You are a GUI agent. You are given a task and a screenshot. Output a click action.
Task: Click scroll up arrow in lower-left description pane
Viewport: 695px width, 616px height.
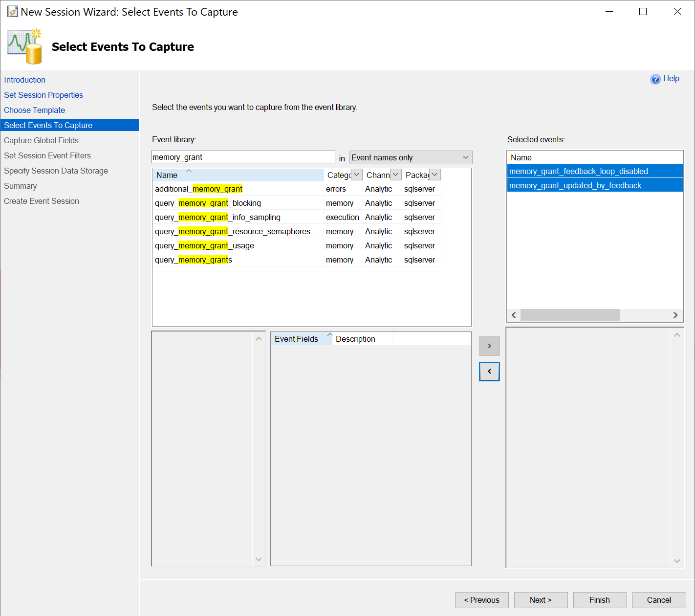tap(259, 338)
